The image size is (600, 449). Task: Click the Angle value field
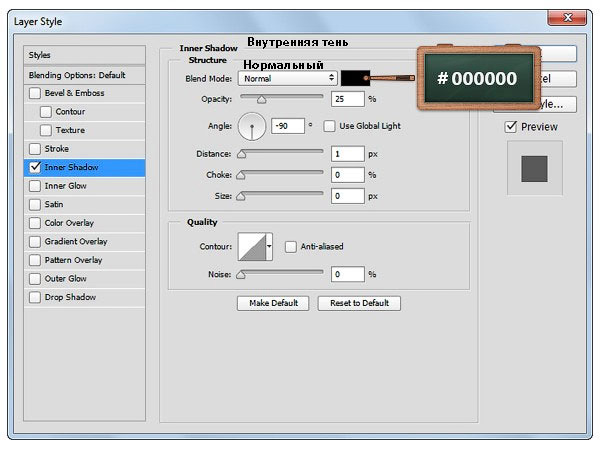coord(288,126)
